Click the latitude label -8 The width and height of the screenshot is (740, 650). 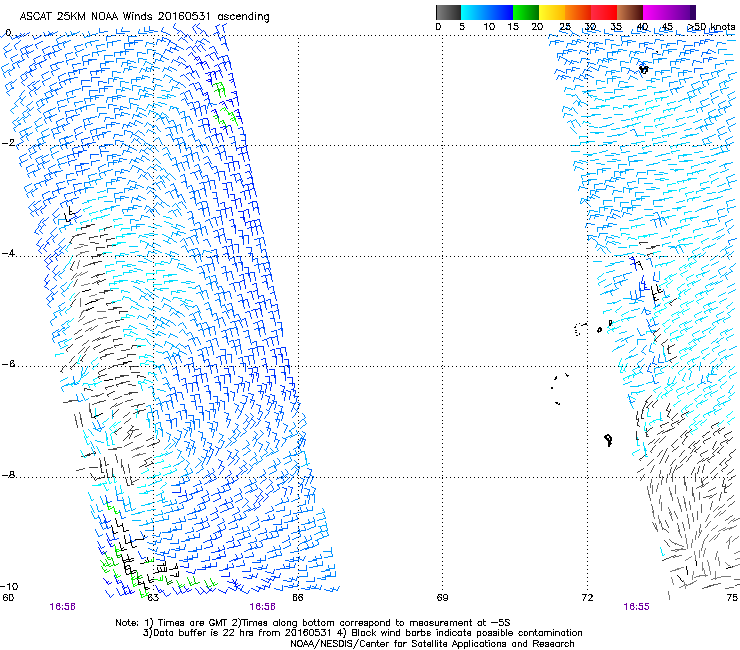(8, 475)
